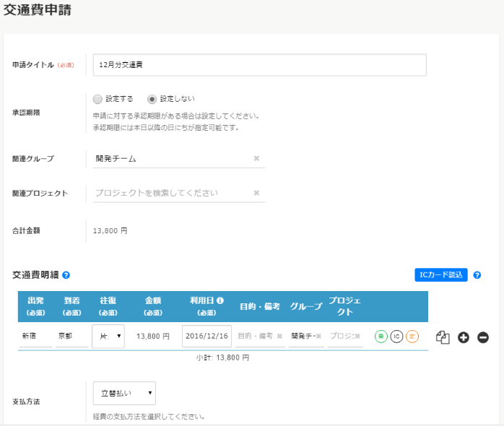The height and width of the screenshot is (429, 504).
Task: Clear the 目的・備考 cell in the row
Action: (279, 336)
